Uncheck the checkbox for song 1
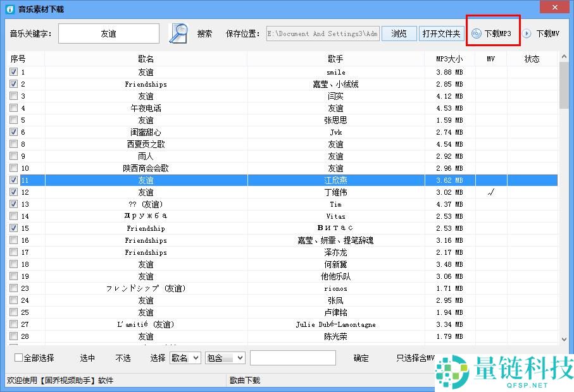 (14, 72)
